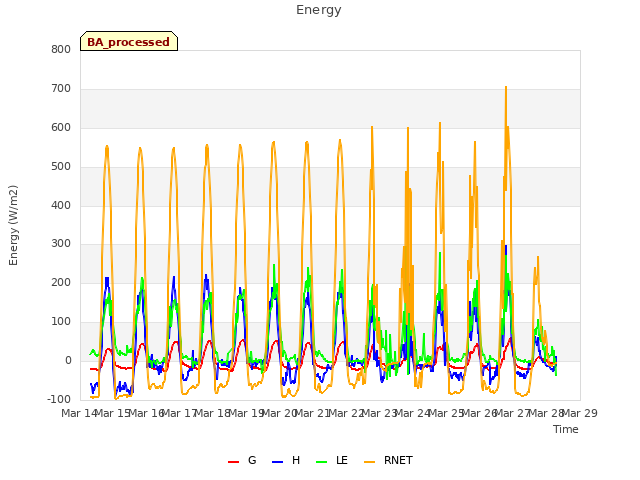This screenshot has width=640, height=480.
Task: Click the Mar 26 x-axis tick label
Action: pos(480,413)
